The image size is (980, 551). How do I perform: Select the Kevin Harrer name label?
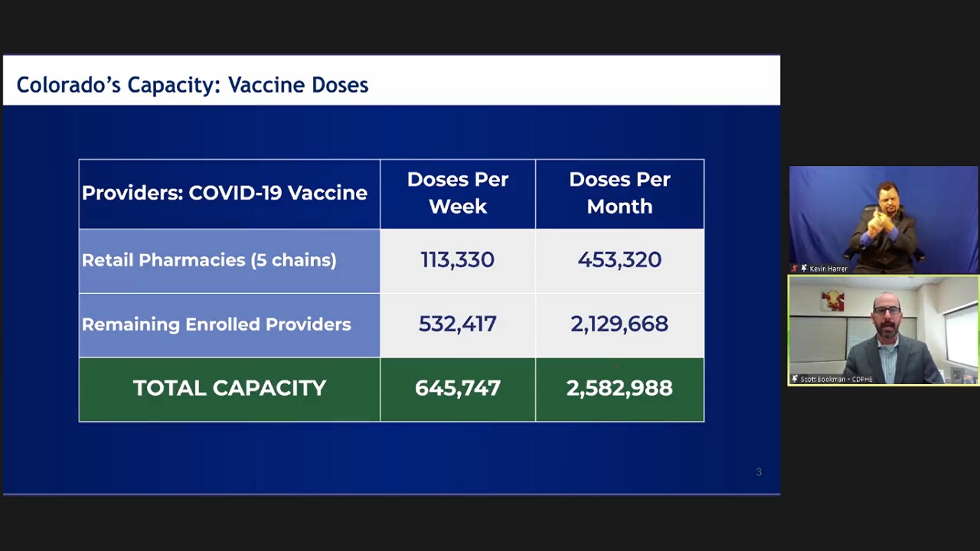828,269
